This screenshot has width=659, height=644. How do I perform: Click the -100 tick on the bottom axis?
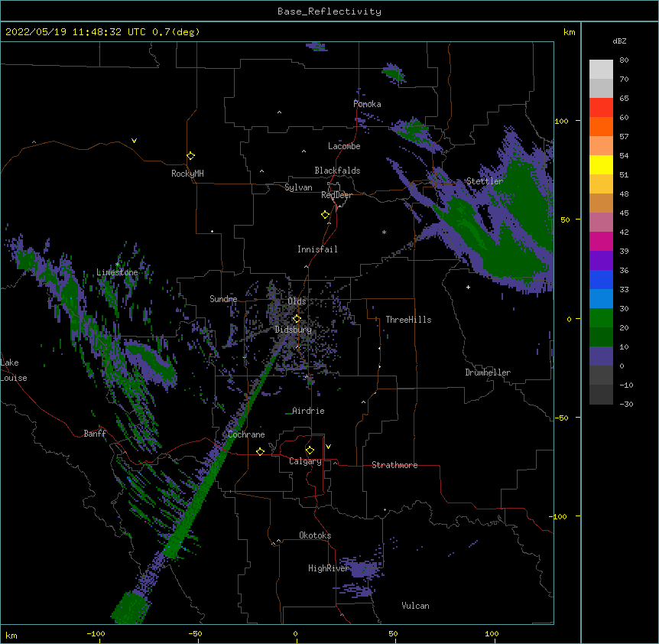(96, 633)
